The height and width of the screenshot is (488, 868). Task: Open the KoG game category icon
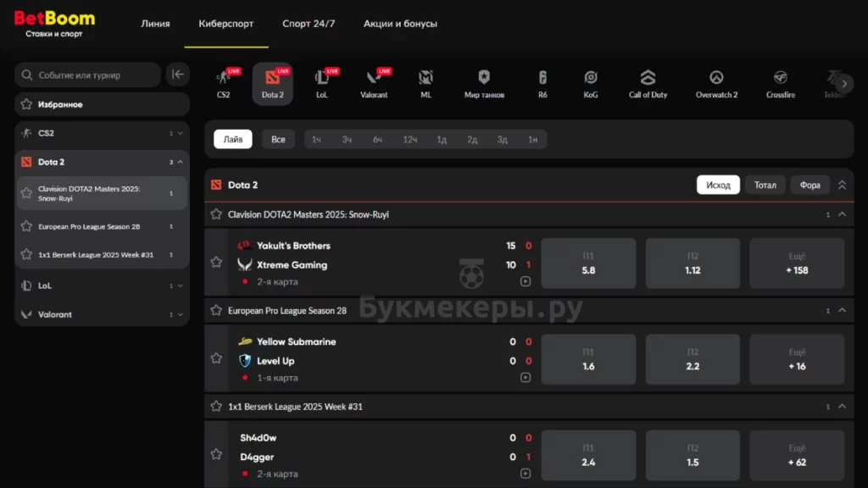click(x=591, y=84)
